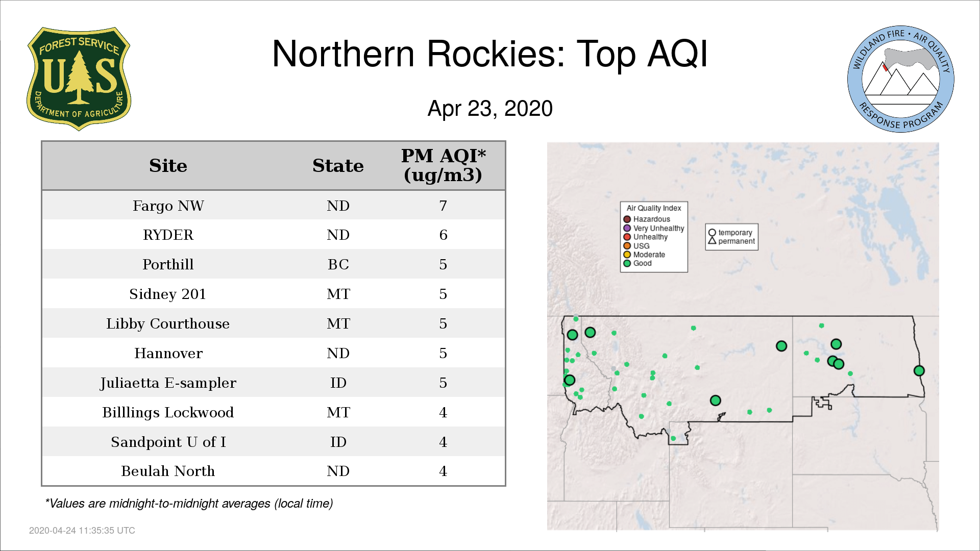Click the temporary label in the marker legend
Screen dimensions: 980x551
(736, 233)
